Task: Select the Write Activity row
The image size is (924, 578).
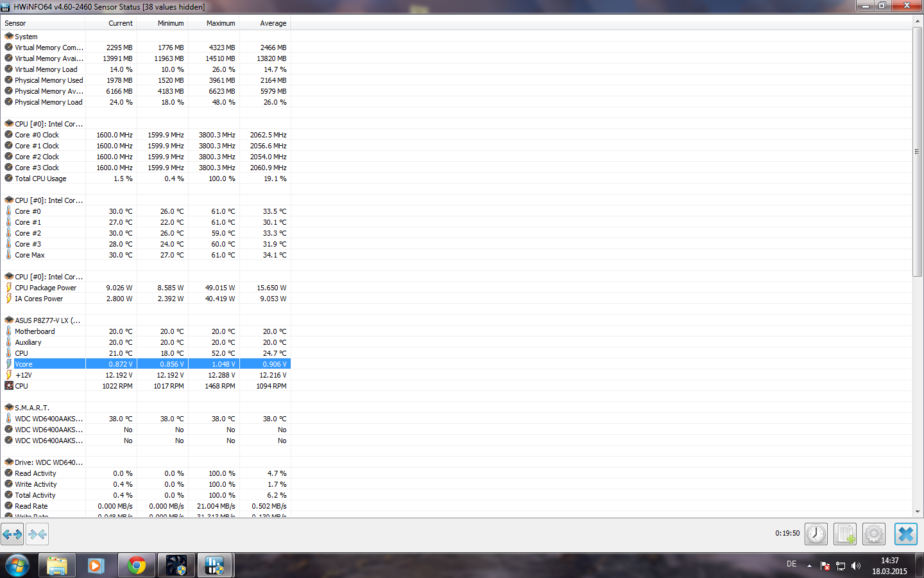Action: pos(146,484)
